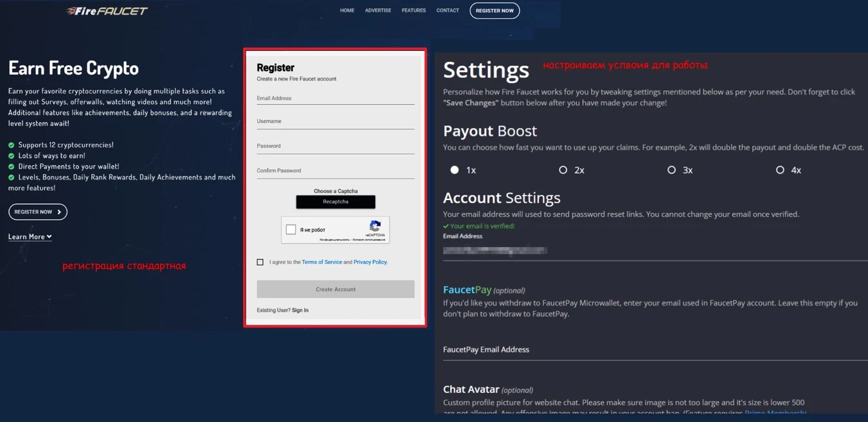Select the 2x payout boost option
Screen dimensions: 868x422
pos(563,170)
